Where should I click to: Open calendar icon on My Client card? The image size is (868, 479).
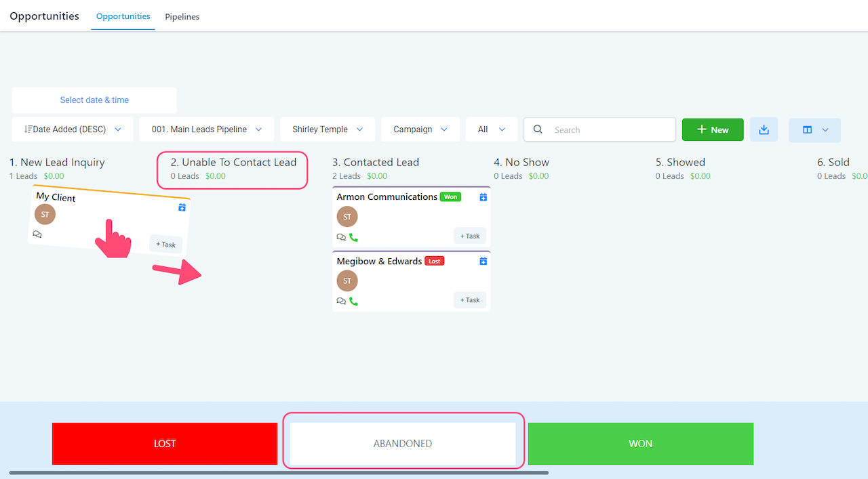tap(182, 207)
